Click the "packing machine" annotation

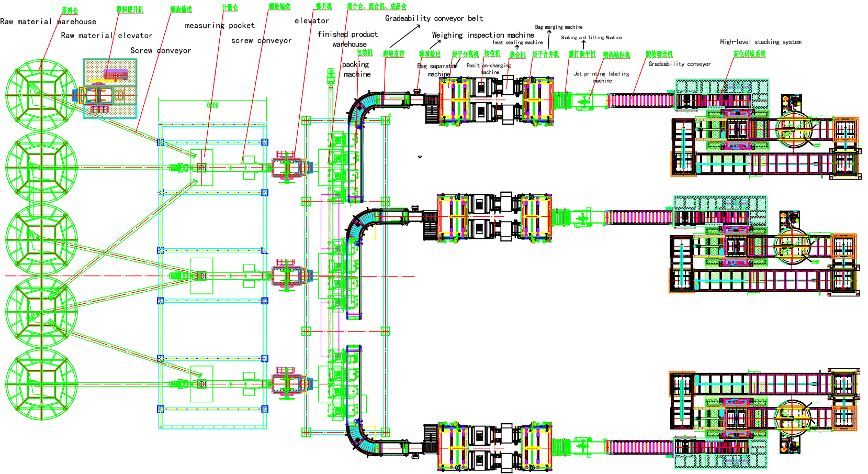pos(356,69)
